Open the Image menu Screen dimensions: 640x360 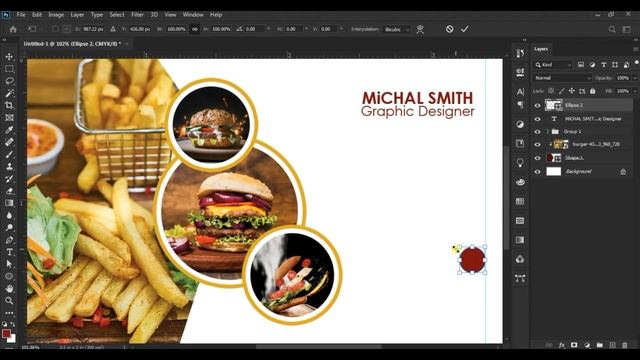tap(56, 15)
